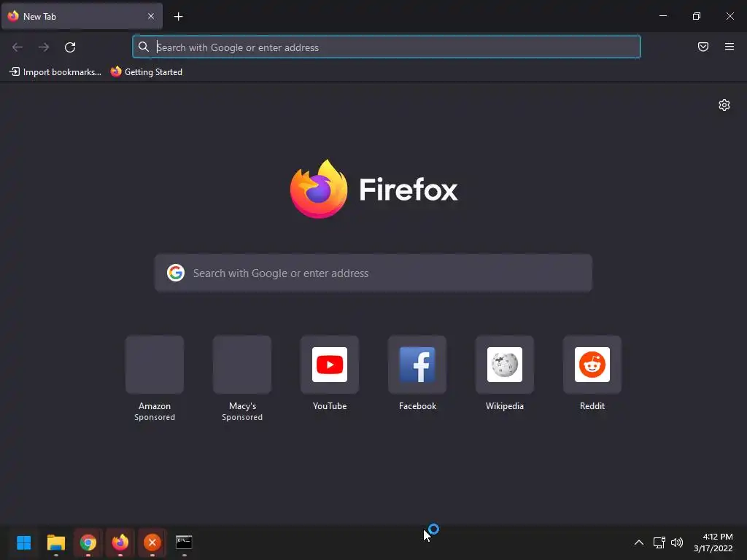Click the Macy's label text

242,406
